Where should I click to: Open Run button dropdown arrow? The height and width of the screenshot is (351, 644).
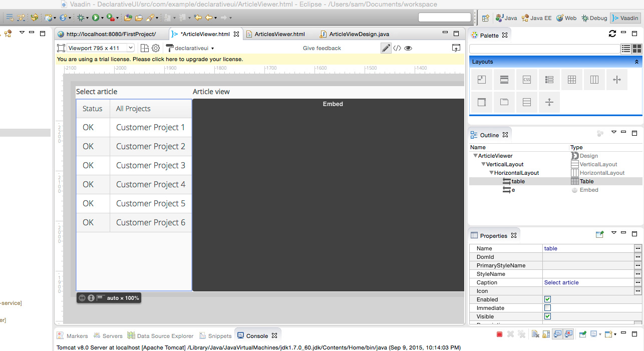[102, 18]
